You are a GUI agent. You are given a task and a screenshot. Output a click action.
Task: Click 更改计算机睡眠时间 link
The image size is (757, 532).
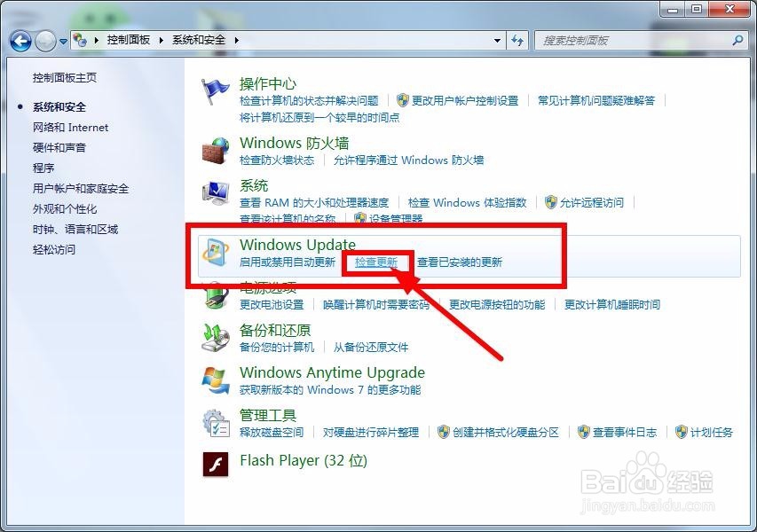(x=612, y=304)
